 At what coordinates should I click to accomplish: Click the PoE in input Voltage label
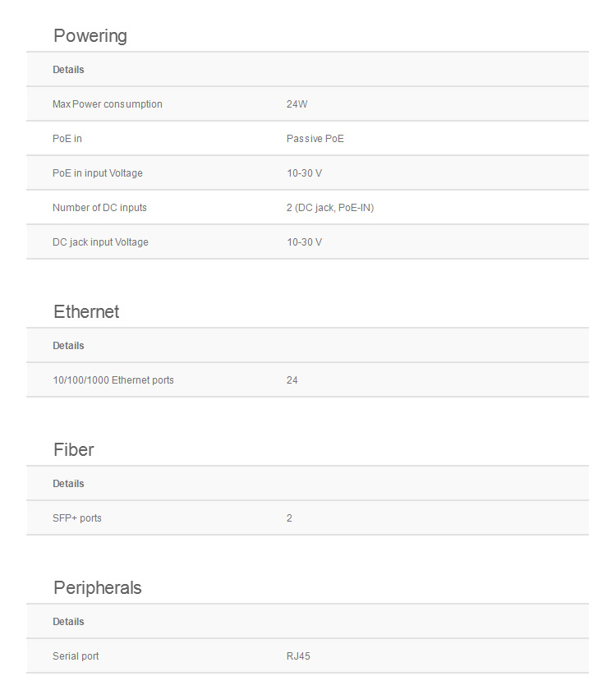(x=98, y=173)
